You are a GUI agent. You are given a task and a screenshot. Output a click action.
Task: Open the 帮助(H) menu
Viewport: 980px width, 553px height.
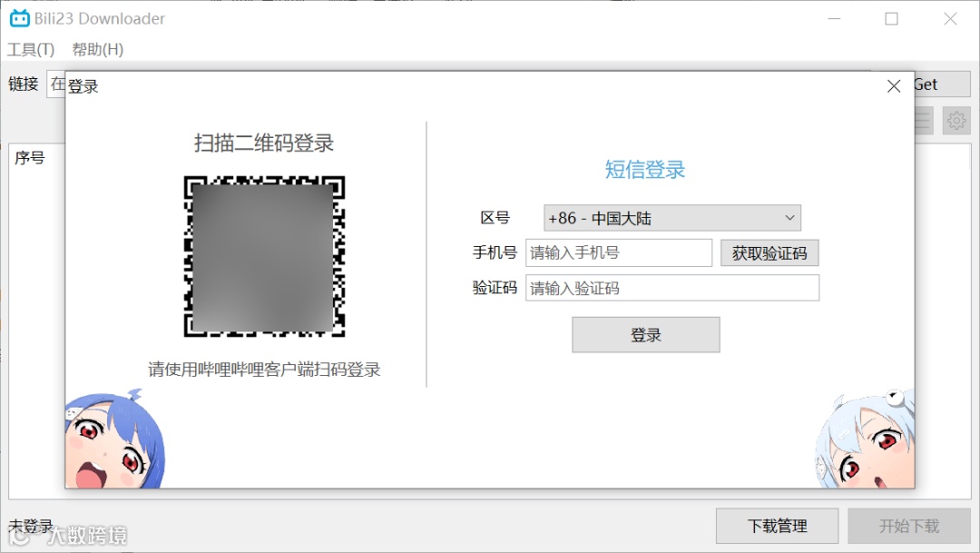click(x=97, y=49)
